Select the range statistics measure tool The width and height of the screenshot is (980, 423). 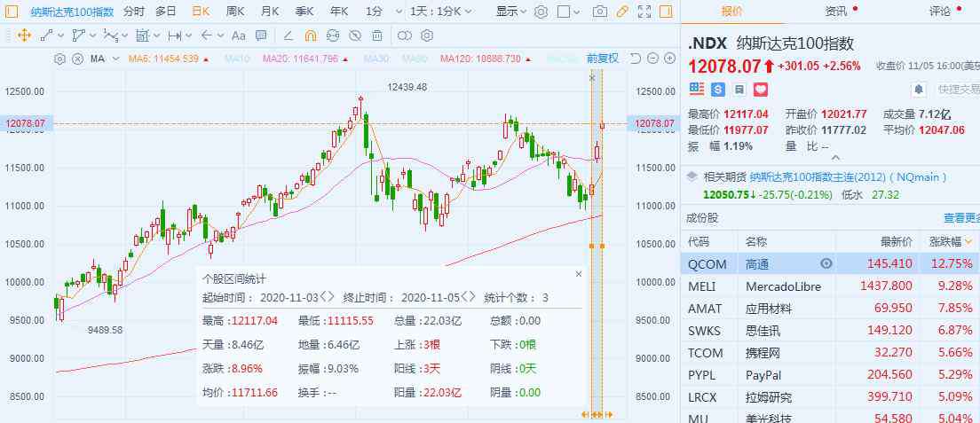143,35
